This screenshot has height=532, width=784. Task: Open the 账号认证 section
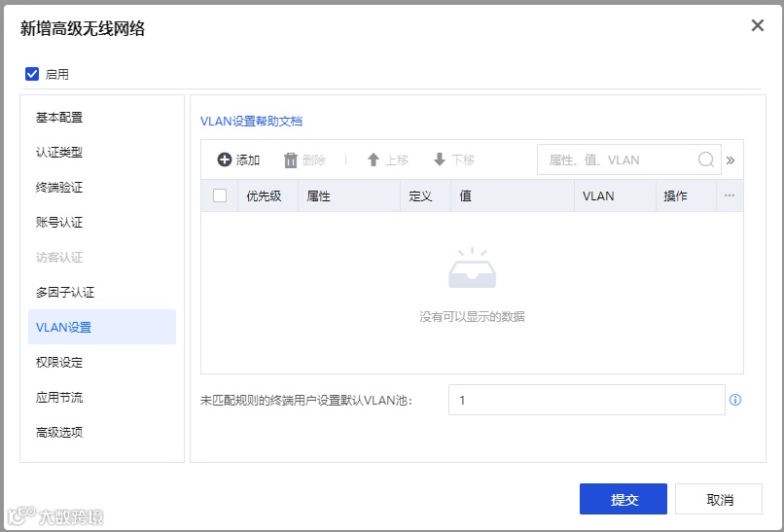point(102,223)
